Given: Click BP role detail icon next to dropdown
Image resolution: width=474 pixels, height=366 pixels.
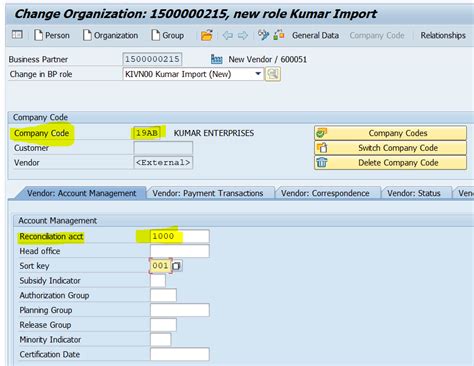Looking at the screenshot, I should tap(273, 74).
